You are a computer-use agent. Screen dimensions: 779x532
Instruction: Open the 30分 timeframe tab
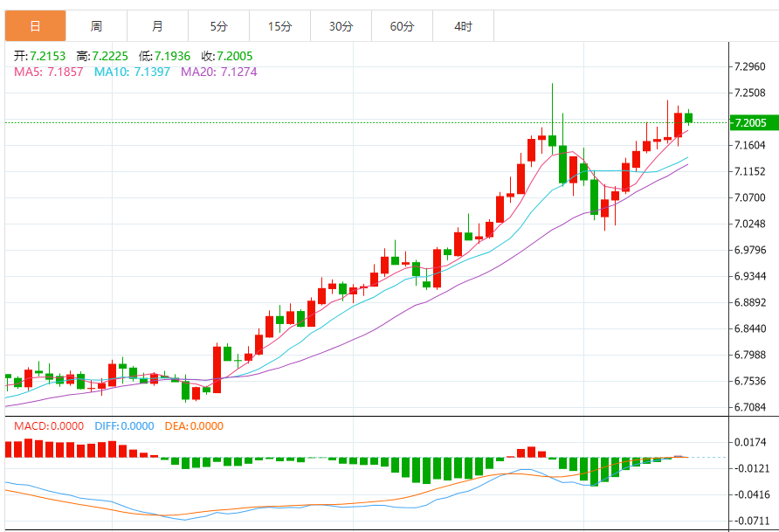[341, 26]
